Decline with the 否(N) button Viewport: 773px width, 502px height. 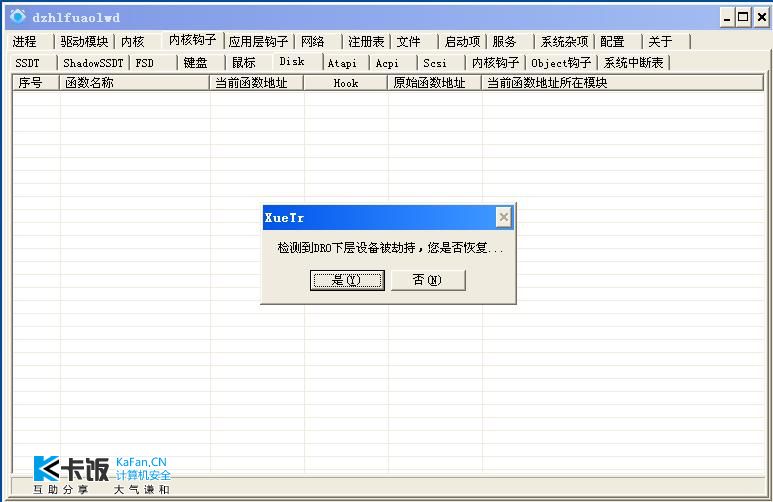point(428,280)
